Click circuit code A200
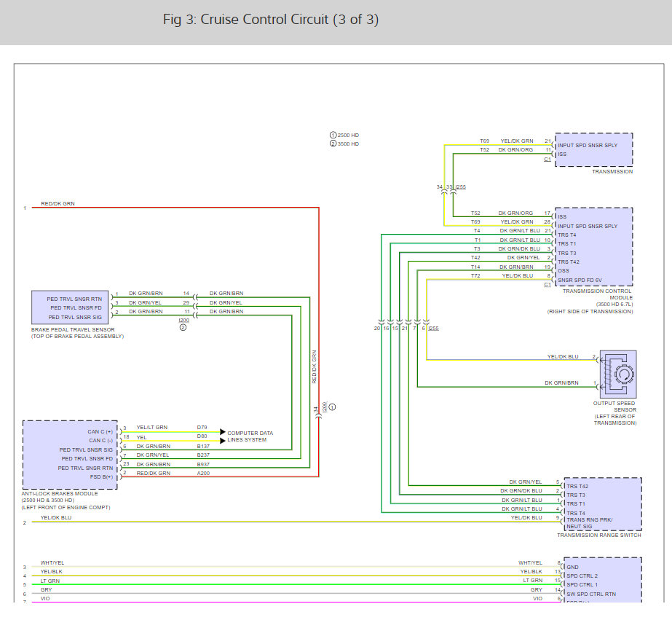The width and height of the screenshot is (672, 620). coord(203,474)
